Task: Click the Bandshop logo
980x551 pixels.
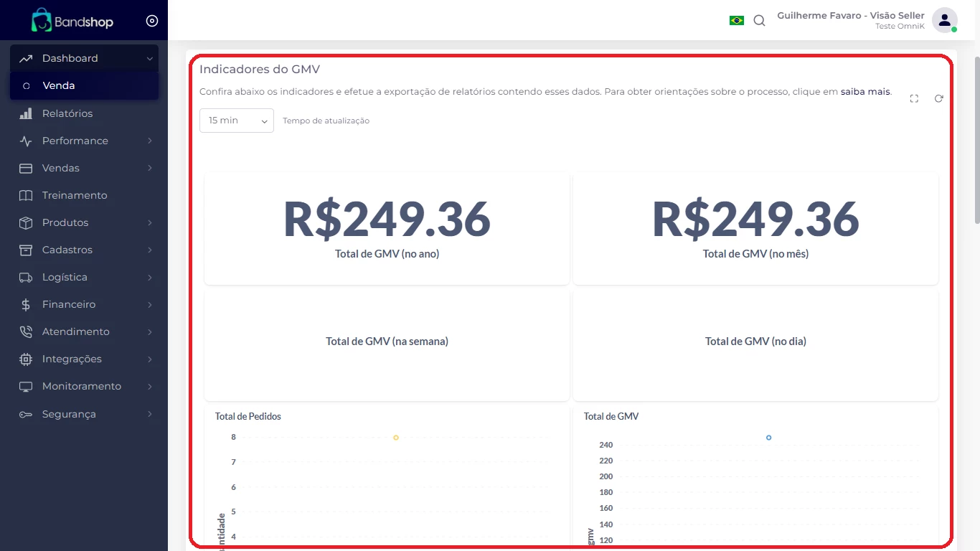Action: pyautogui.click(x=72, y=21)
